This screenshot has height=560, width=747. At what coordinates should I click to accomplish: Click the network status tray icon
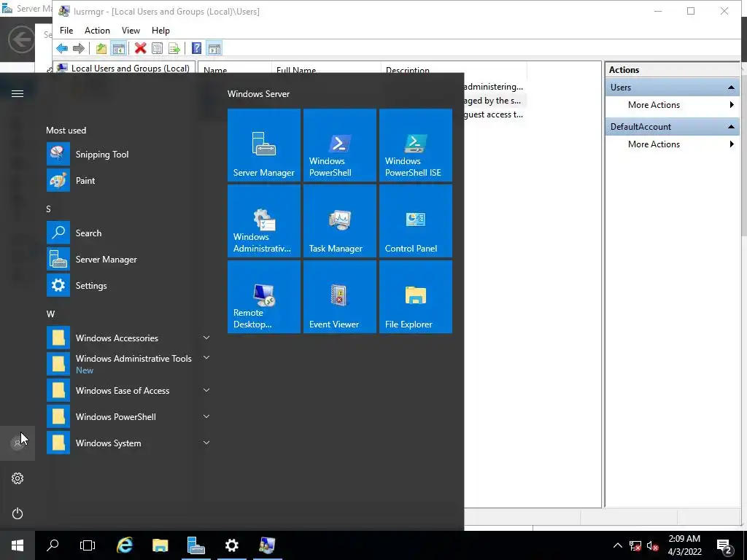pyautogui.click(x=635, y=545)
